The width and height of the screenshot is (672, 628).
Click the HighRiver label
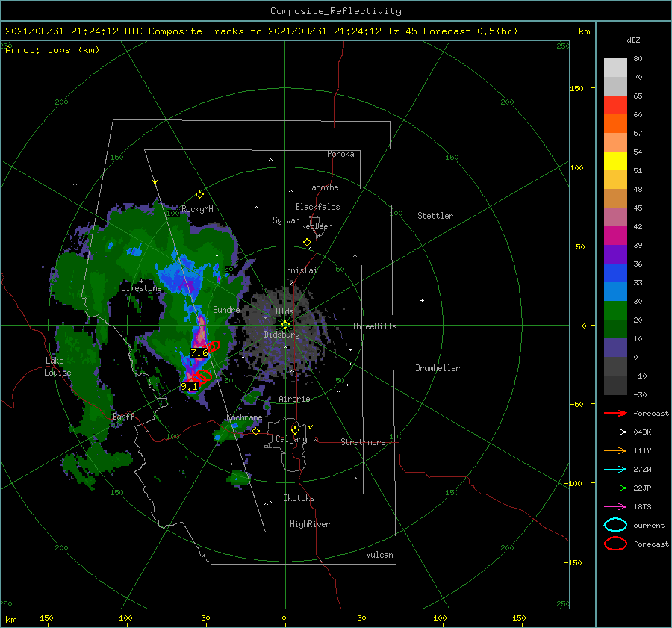(310, 524)
